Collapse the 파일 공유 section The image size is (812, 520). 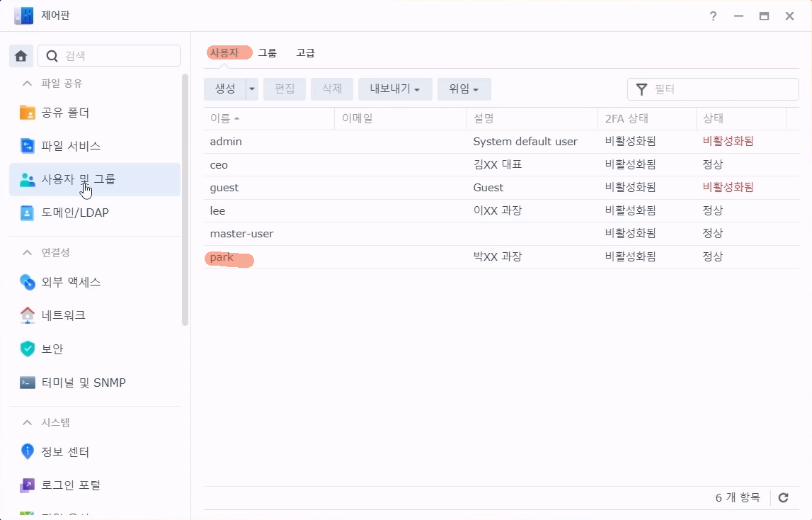coord(28,84)
